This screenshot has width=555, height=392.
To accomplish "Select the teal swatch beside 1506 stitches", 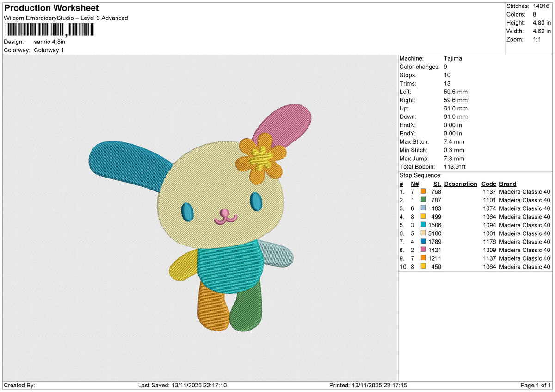I will click(423, 225).
